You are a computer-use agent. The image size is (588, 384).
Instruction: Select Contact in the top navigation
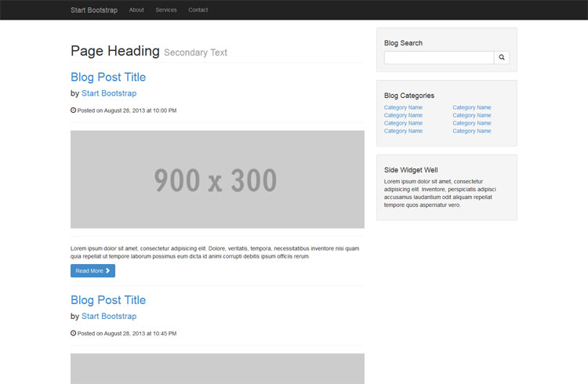(198, 10)
